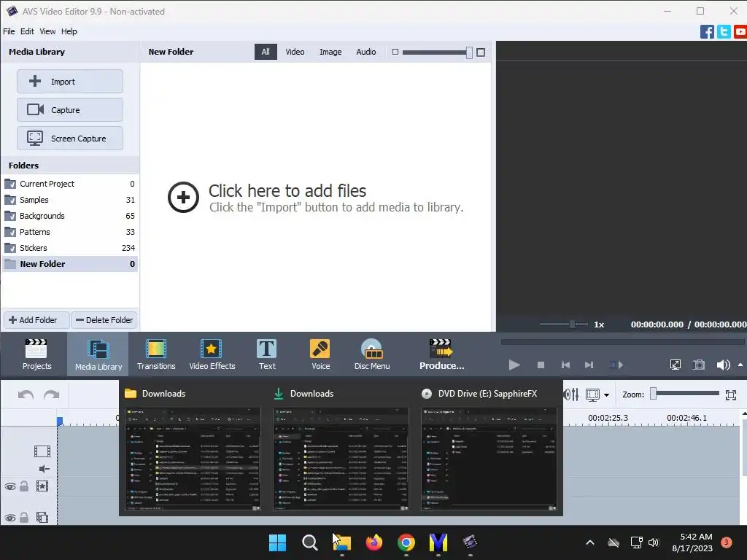Select the Video filter tab
747x560 pixels.
pyautogui.click(x=295, y=52)
